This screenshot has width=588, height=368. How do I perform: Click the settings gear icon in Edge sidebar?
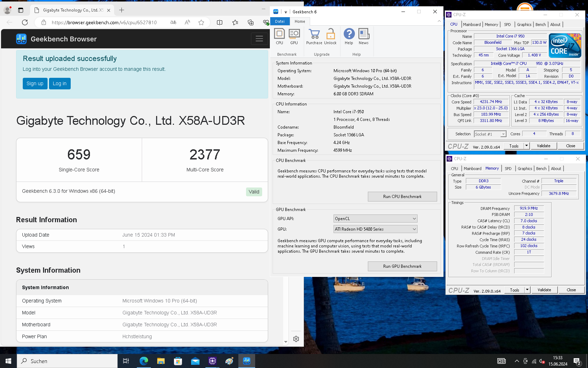296,339
